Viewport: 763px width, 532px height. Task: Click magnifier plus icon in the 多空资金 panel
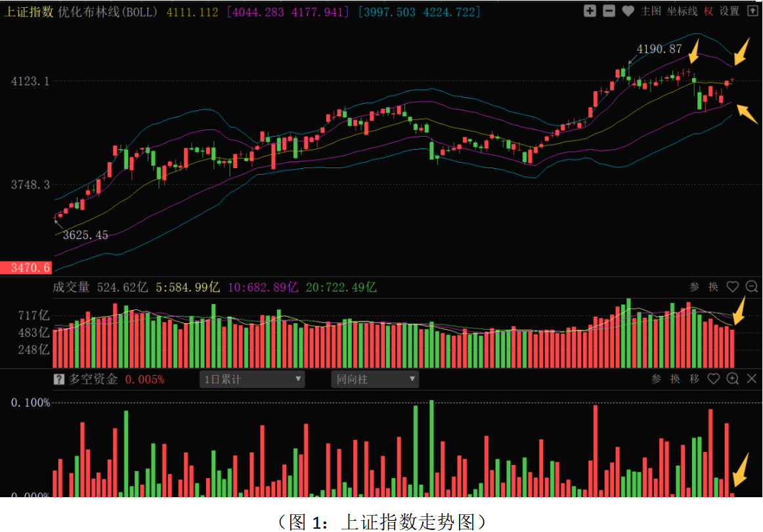pos(733,378)
